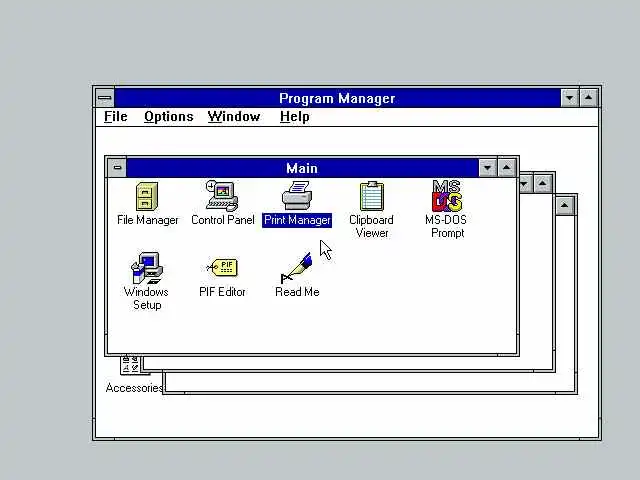Viewport: 640px width, 480px height.
Task: Select the Accessories group icon
Action: tap(134, 366)
